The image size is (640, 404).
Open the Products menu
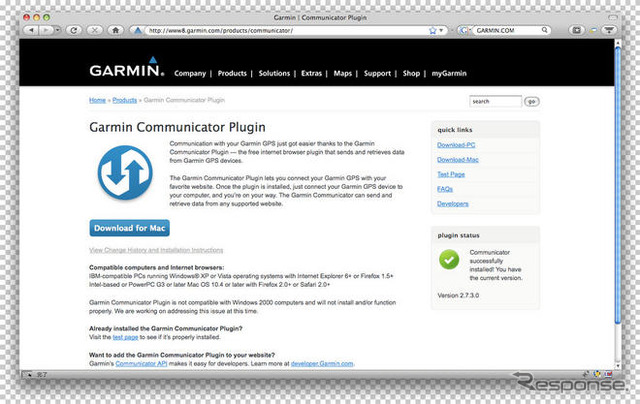[232, 73]
